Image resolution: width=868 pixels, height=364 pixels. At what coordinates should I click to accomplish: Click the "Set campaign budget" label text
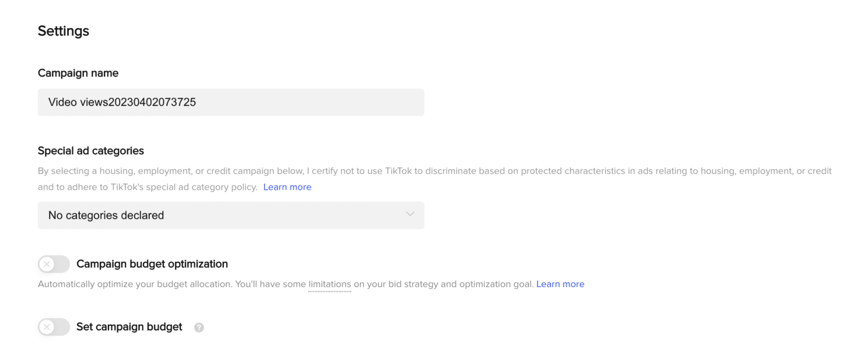click(129, 327)
